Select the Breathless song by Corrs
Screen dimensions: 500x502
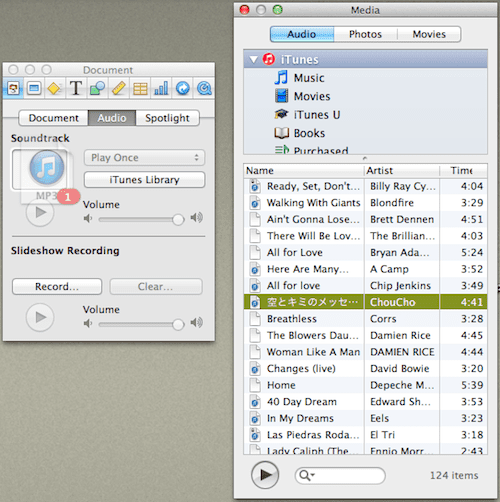pyautogui.click(x=365, y=319)
